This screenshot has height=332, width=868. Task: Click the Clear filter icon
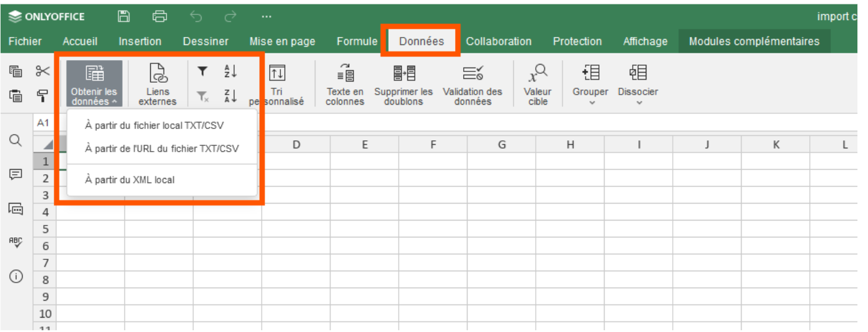202,96
